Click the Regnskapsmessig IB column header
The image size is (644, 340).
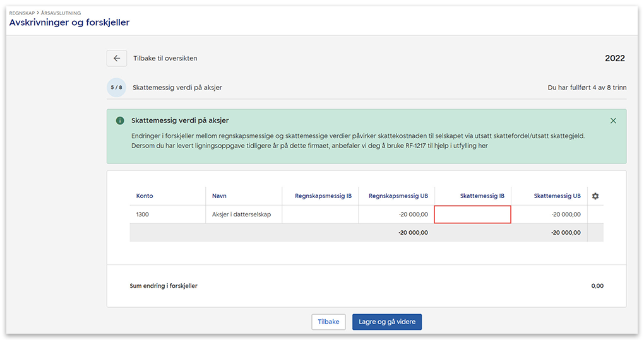[x=323, y=196]
